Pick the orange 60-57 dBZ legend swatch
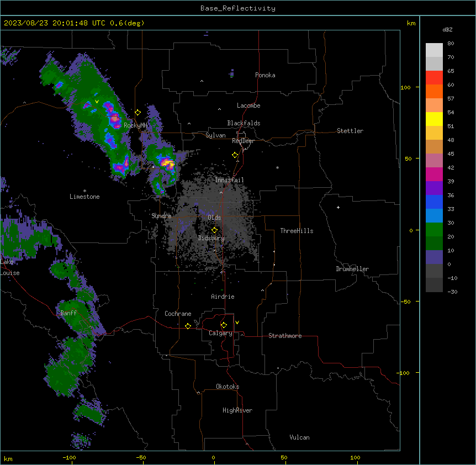 click(434, 91)
